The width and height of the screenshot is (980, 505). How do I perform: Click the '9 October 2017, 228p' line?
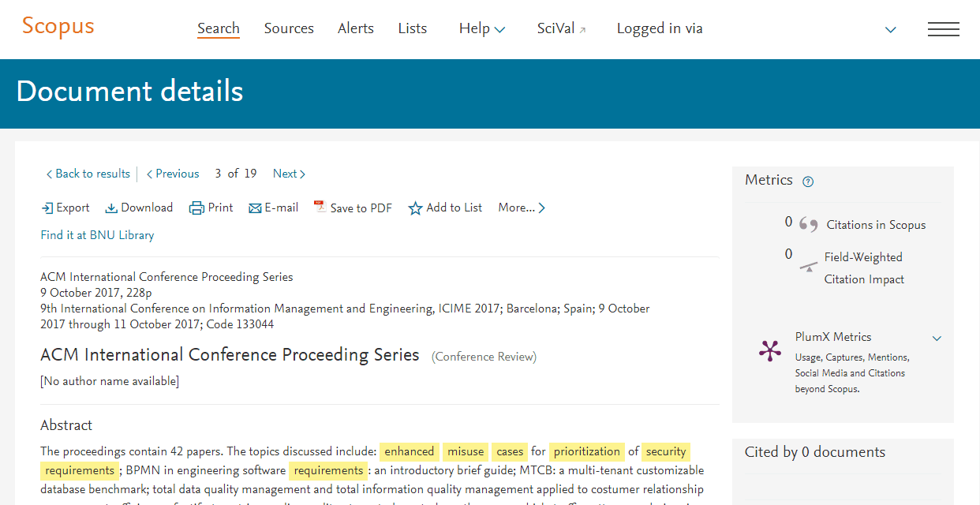point(96,293)
